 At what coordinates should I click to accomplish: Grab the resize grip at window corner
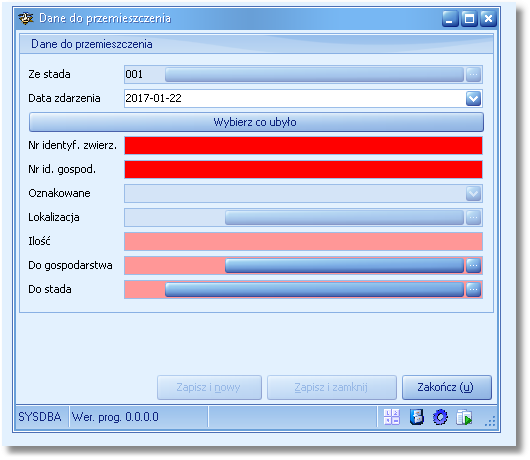[x=490, y=421]
